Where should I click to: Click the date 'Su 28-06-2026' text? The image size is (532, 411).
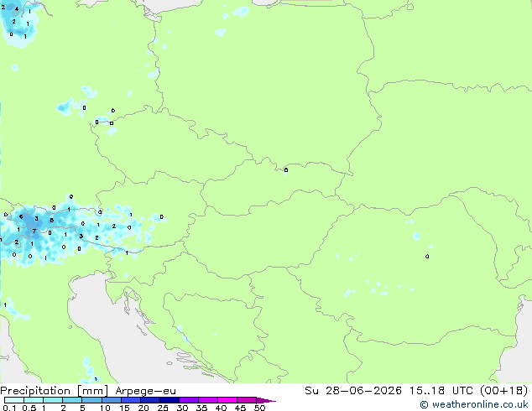353,391
